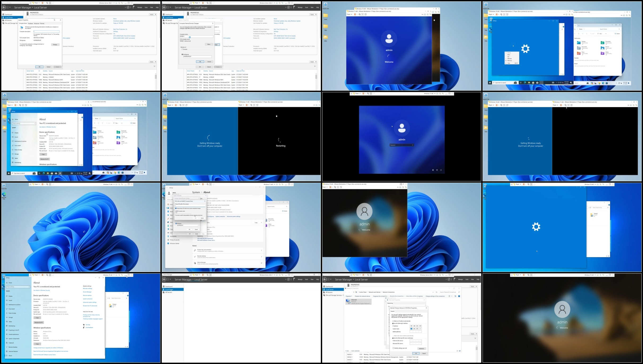Click the More... button in Computer Name/Domain Changes

pos(209,44)
